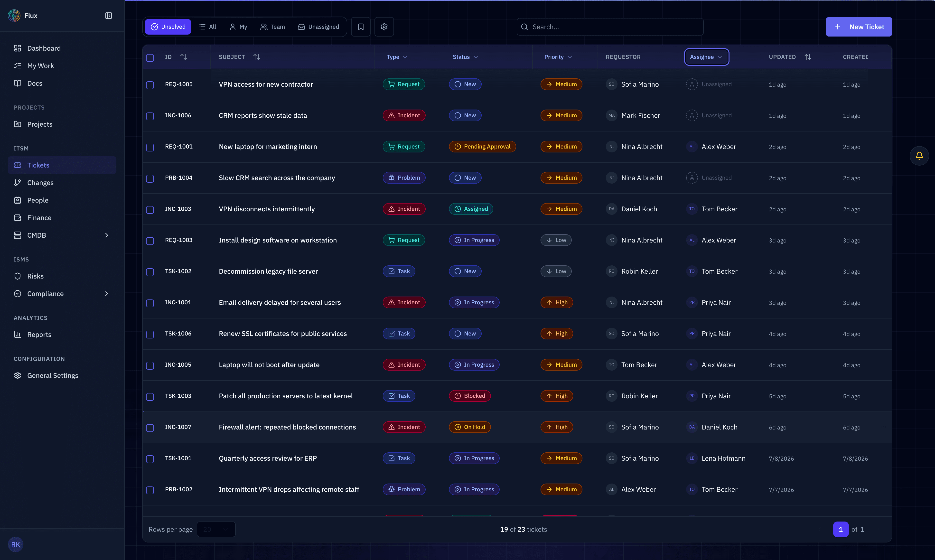
Task: Open saved views bookmark icon
Action: point(361,27)
